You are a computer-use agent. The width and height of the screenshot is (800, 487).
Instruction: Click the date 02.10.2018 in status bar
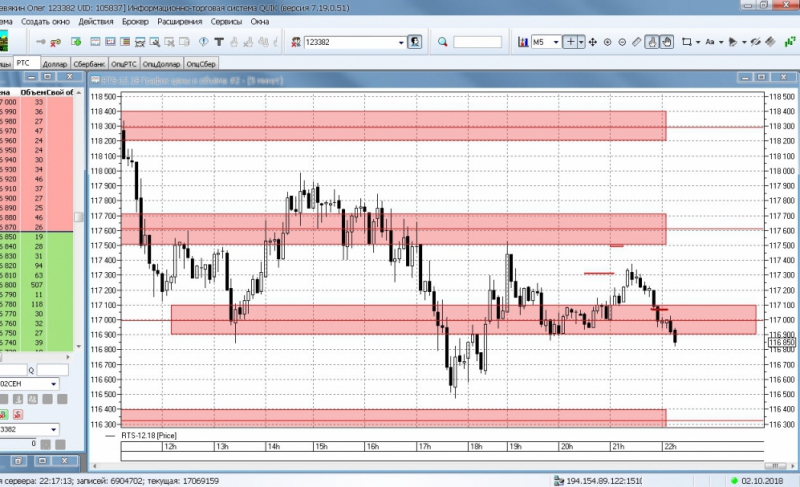[x=762, y=480]
